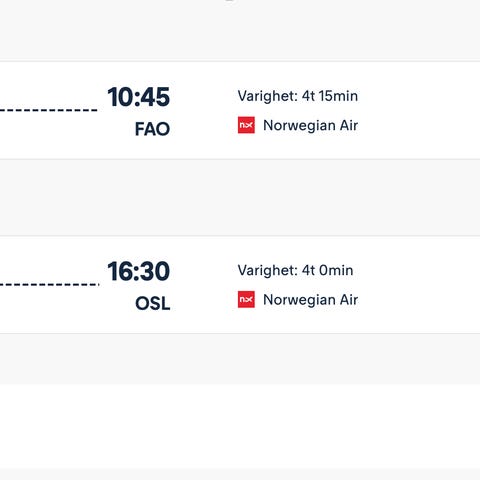Viewport: 480px width, 480px height.
Task: Click the dashed route line leading to 10:45
Action: click(49, 110)
